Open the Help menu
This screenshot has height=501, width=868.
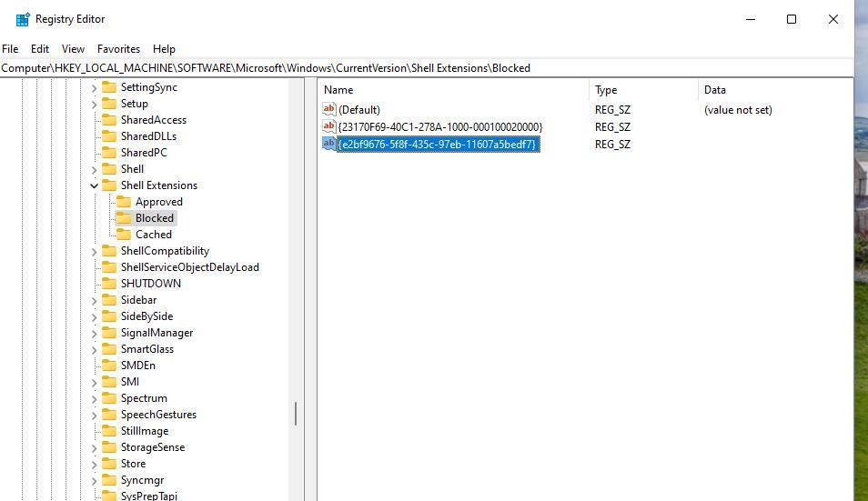tap(164, 49)
